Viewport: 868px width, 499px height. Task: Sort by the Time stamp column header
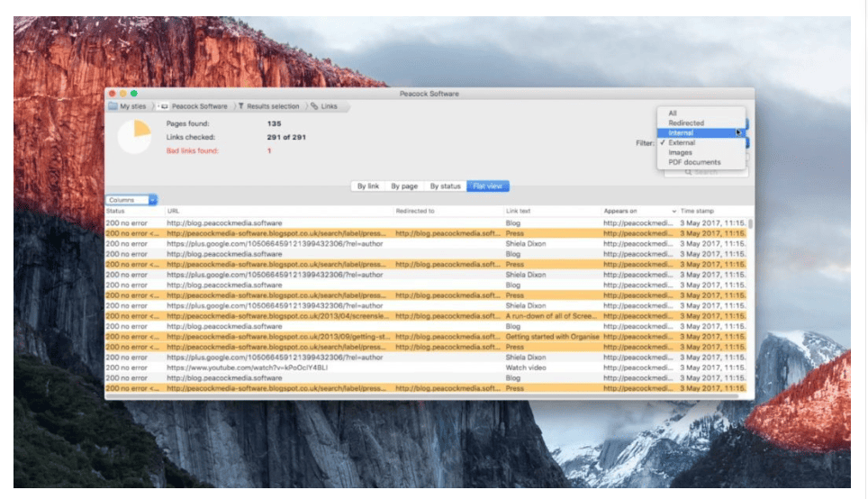pyautogui.click(x=712, y=211)
